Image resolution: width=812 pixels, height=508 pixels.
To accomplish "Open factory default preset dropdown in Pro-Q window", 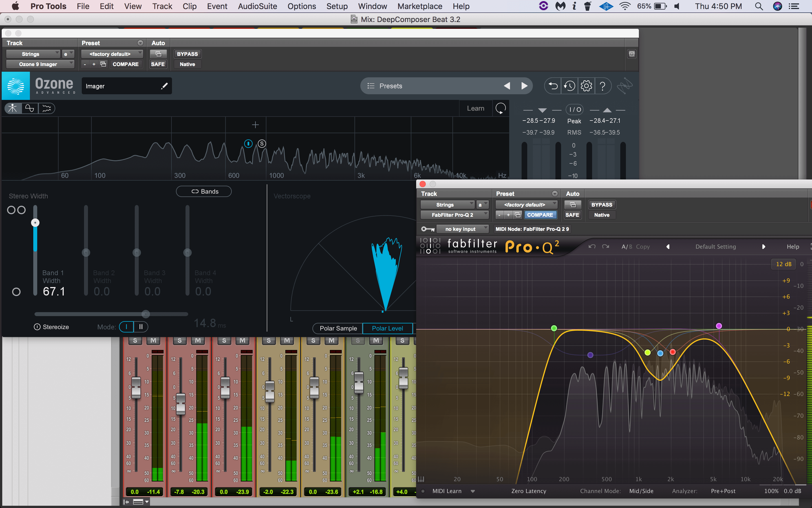I will tap(526, 205).
